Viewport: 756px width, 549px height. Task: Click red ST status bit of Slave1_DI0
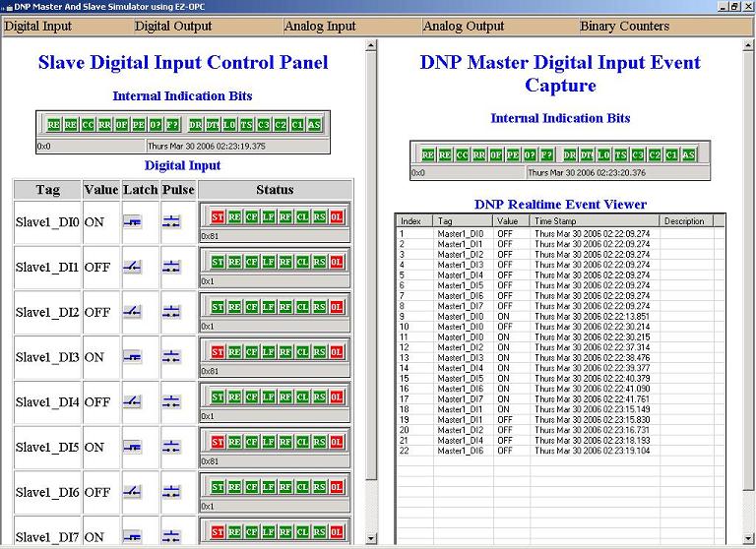point(218,216)
